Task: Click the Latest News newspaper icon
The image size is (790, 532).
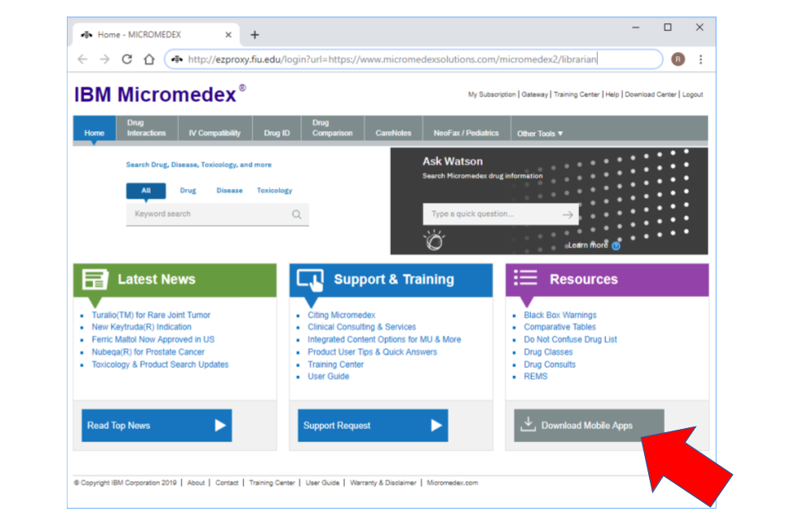Action: pyautogui.click(x=95, y=279)
